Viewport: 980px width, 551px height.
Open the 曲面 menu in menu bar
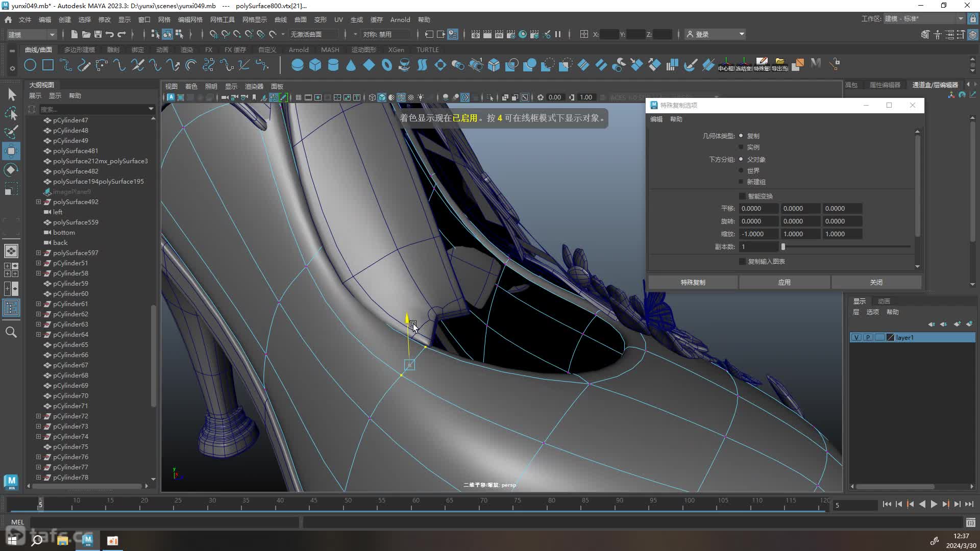[300, 19]
